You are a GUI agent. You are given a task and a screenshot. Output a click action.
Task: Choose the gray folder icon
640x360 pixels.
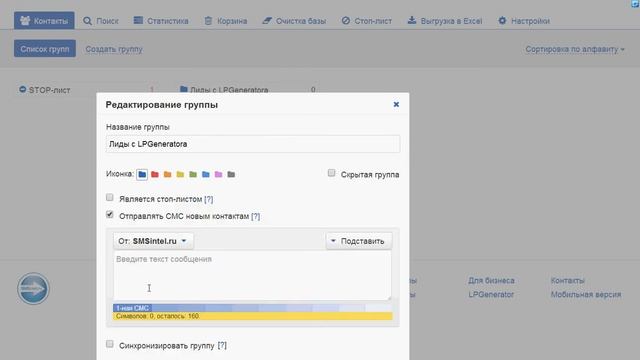(231, 175)
